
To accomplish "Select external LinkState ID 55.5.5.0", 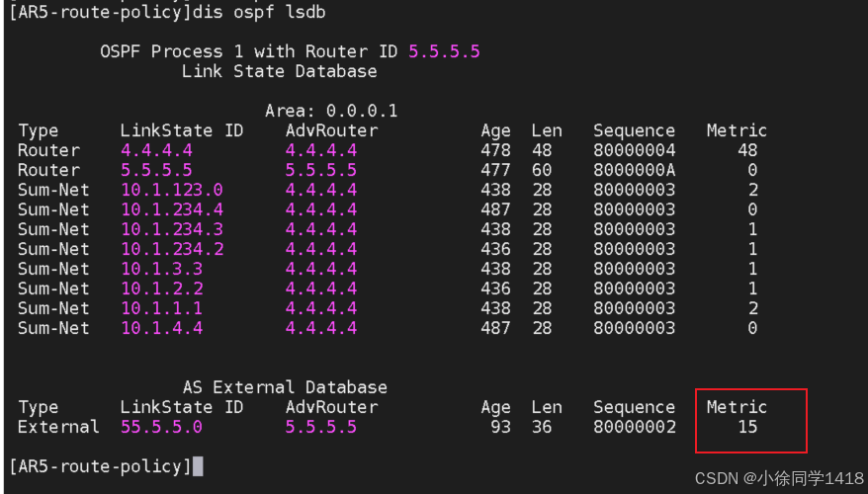I will point(162,427).
